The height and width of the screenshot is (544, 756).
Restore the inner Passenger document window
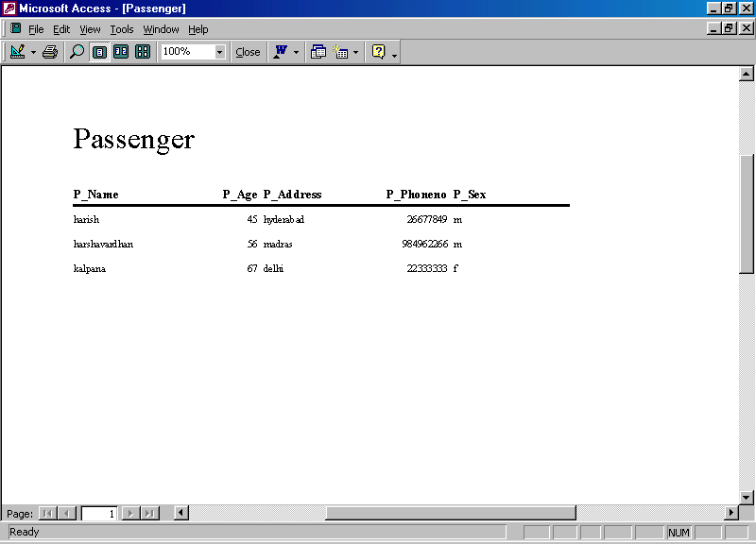point(729,28)
